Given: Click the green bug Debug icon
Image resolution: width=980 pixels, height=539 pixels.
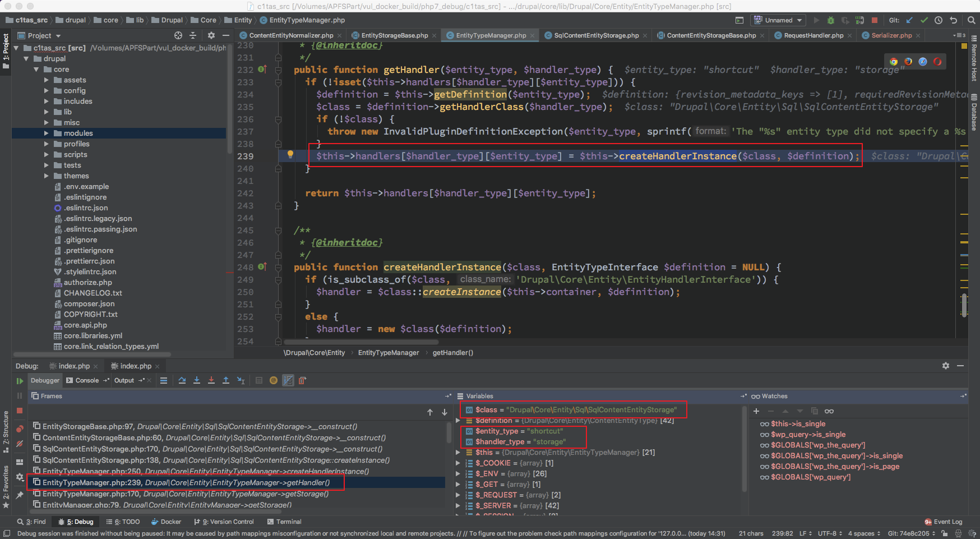Looking at the screenshot, I should click(x=831, y=20).
